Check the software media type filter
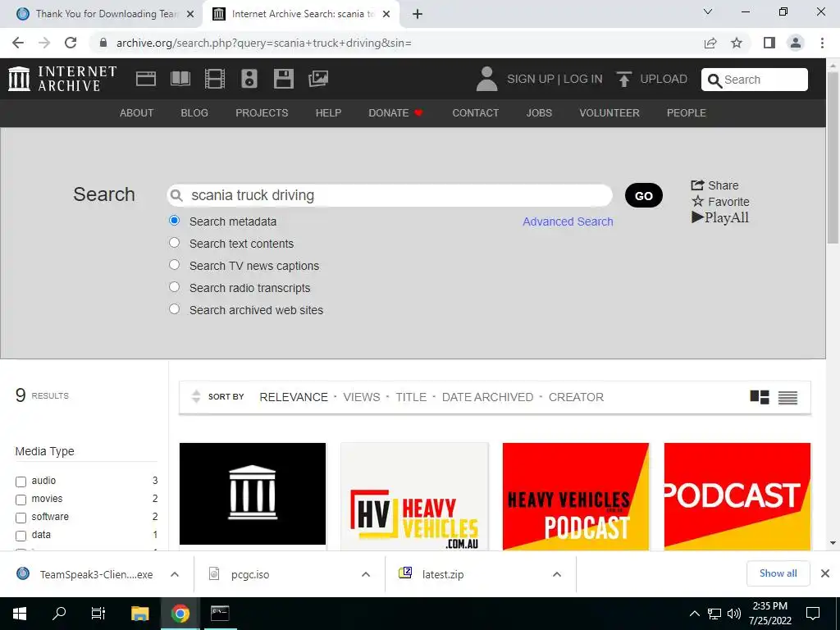The width and height of the screenshot is (840, 630). click(21, 518)
